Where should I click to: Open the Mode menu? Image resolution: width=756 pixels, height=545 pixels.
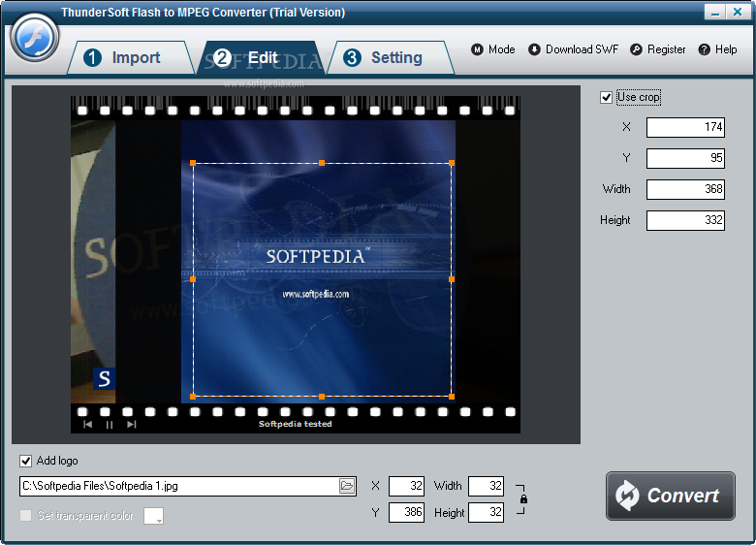[492, 49]
